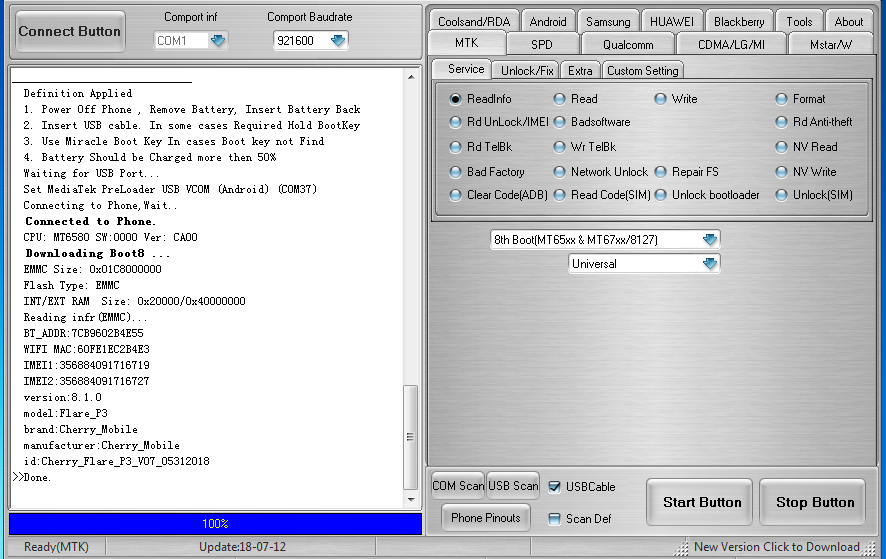The image size is (886, 559).
Task: Click log scrollbar up arrow
Action: (411, 77)
